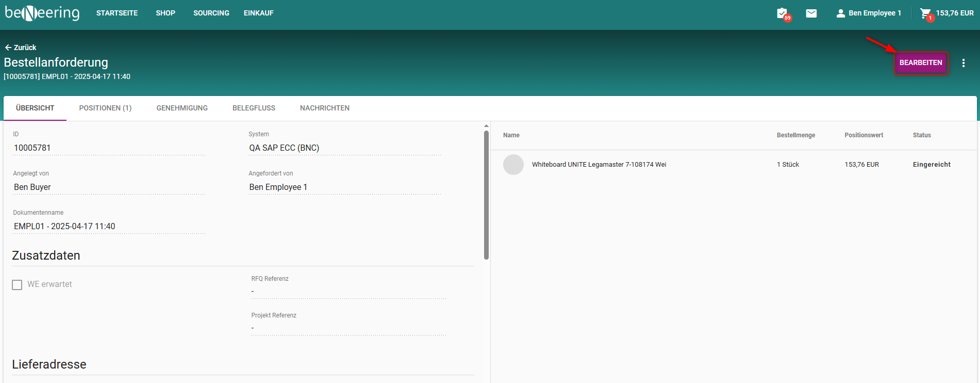Screen dimensions: 980x383
Task: Open the approvals tasks icon with badge
Action: click(x=783, y=13)
